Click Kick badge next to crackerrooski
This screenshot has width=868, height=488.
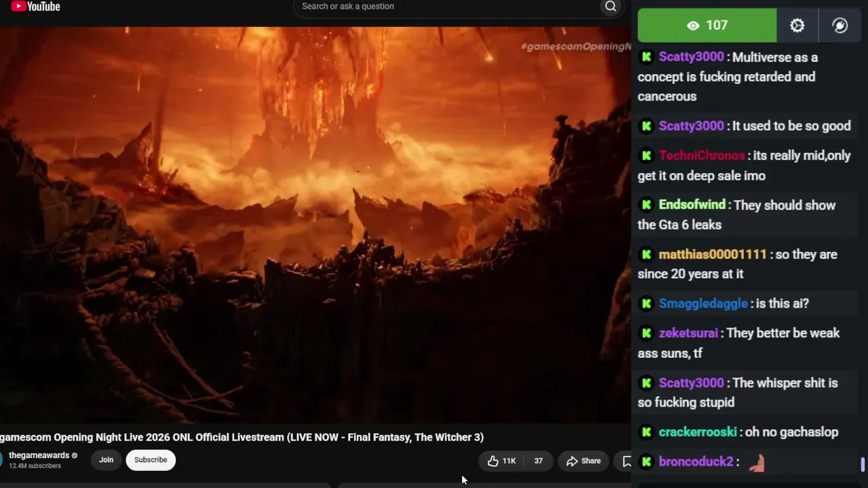[646, 432]
